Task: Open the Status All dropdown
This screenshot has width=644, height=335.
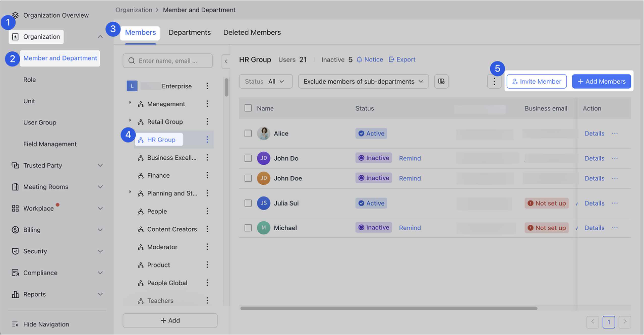Action: [266, 81]
